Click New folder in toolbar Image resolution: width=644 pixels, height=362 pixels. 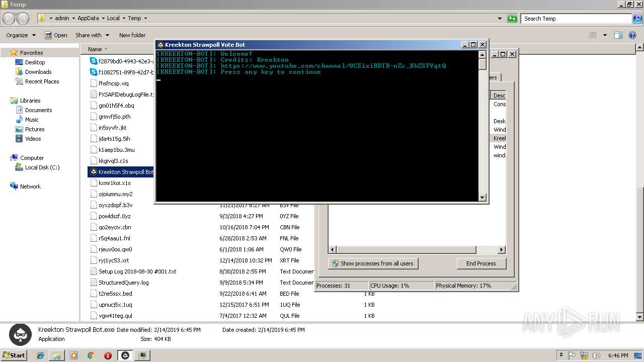(x=132, y=35)
